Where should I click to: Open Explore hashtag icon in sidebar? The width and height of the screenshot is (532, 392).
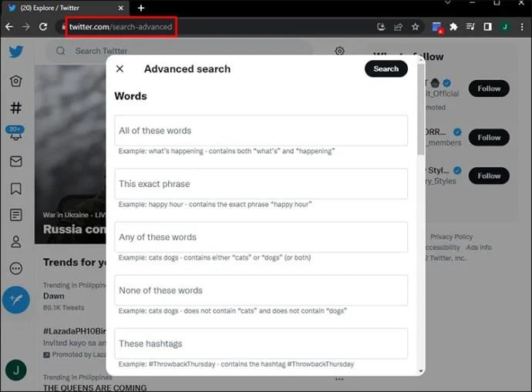(16, 108)
